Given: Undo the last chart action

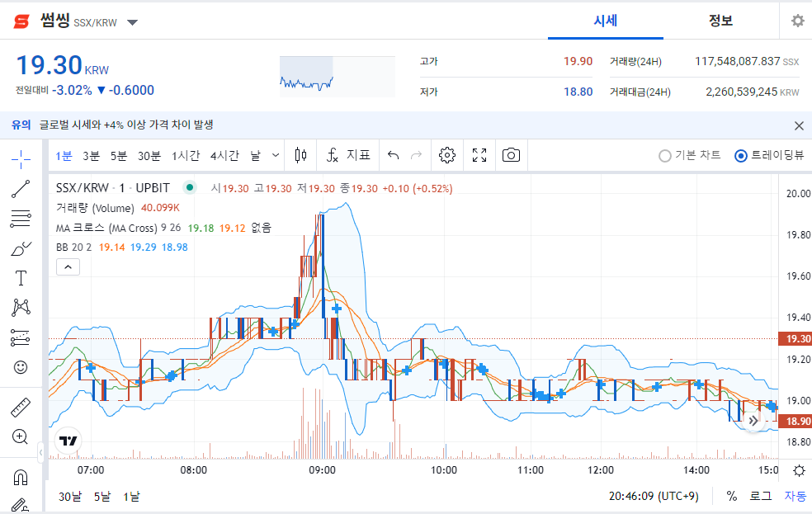Looking at the screenshot, I should (393, 155).
